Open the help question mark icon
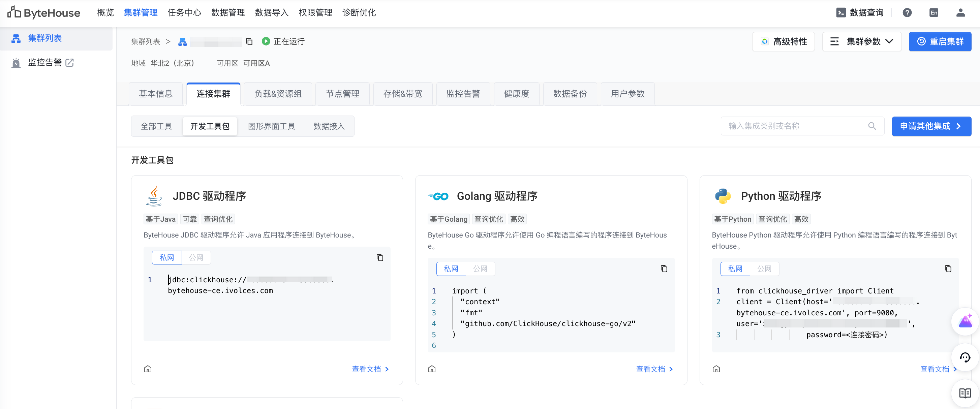980x409 pixels. (x=907, y=12)
